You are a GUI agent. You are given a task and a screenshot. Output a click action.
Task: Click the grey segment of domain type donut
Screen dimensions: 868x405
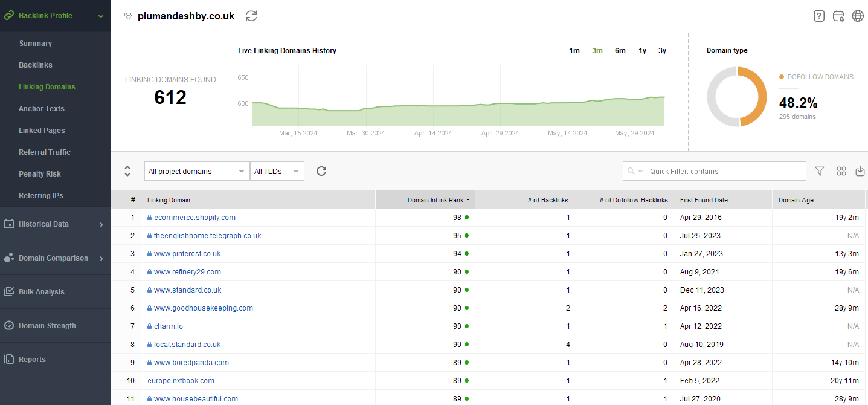point(713,97)
